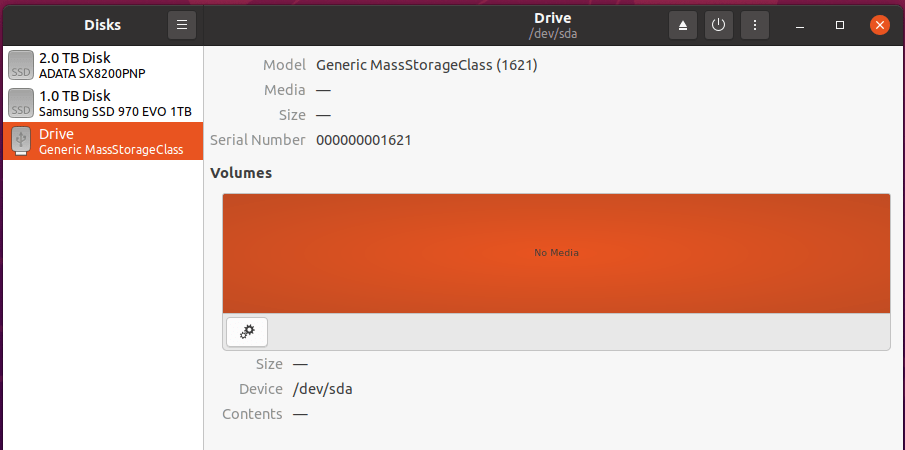Select the 1.0 TB Samsung SSD 970 EVO disk
905x450 pixels.
pos(103,103)
